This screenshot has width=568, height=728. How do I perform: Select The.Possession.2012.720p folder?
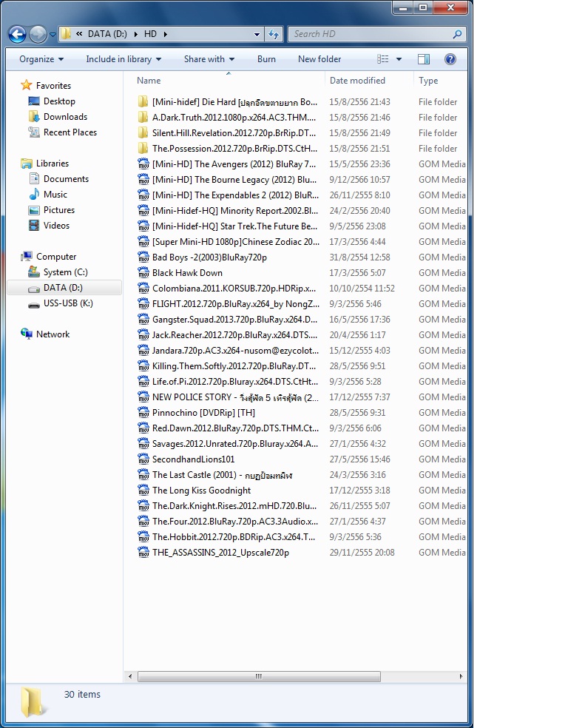(x=234, y=149)
